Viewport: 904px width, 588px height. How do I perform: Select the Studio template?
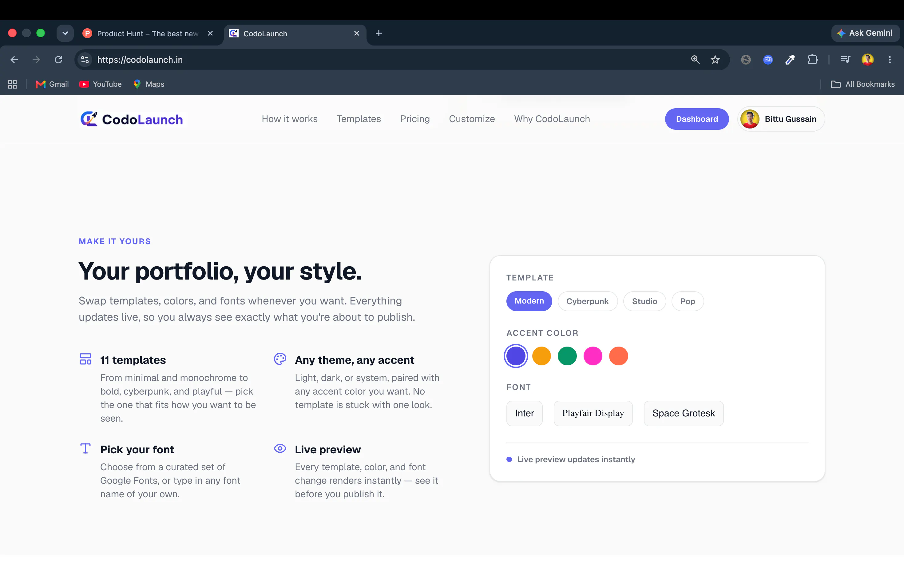click(x=644, y=301)
